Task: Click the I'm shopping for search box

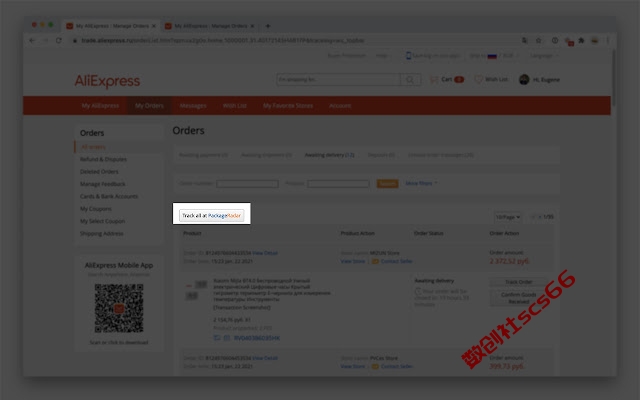Action: point(338,80)
